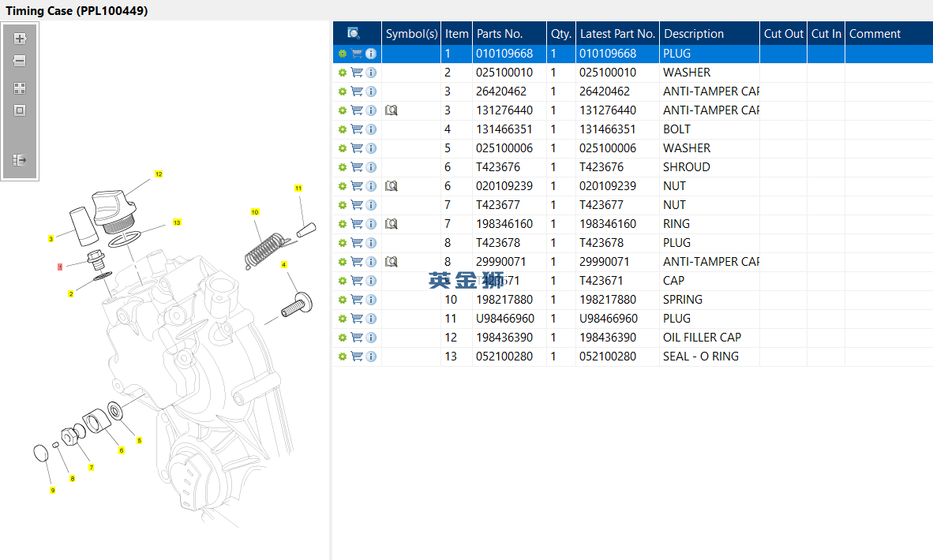933x560 pixels.
Task: Show info for 052100280 SEAL - O RING
Action: (371, 357)
